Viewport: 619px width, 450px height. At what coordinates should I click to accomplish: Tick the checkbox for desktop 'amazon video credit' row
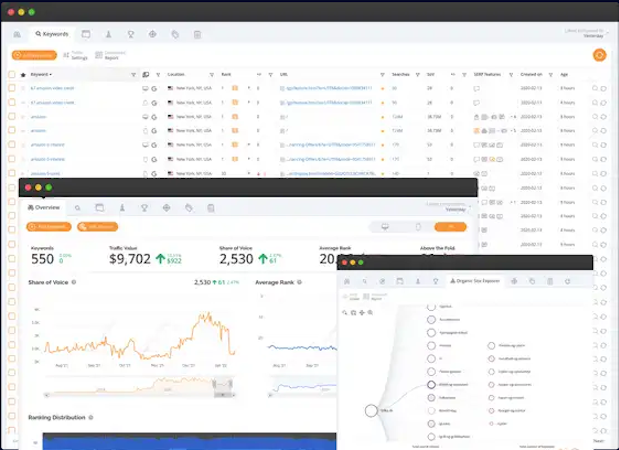click(12, 88)
